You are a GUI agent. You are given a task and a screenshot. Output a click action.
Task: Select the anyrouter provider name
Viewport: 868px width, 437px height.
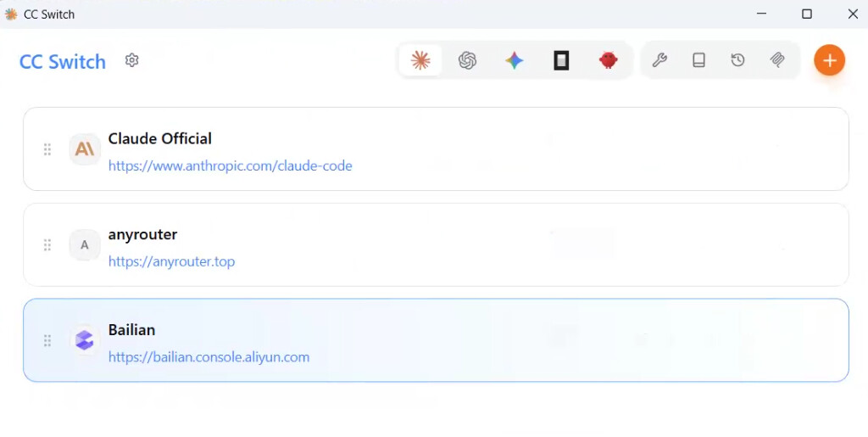pyautogui.click(x=142, y=235)
